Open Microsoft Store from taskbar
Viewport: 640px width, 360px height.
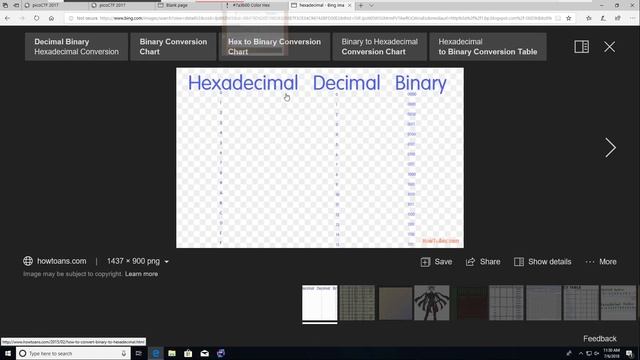tap(188, 353)
